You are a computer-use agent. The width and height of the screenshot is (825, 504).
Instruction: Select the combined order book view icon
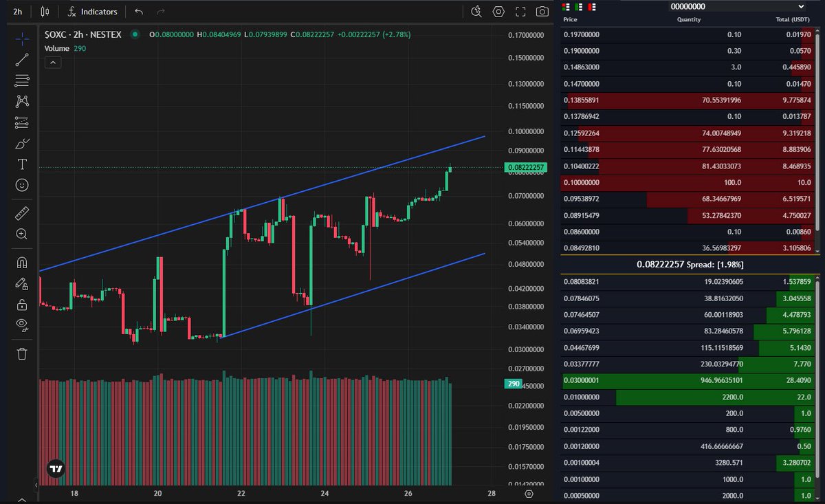[566, 6]
